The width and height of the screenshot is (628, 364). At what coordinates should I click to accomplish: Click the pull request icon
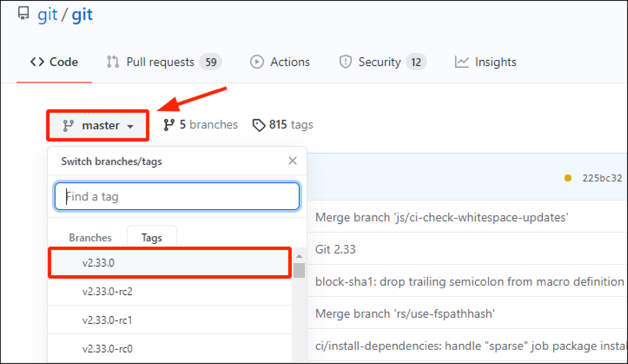tap(113, 62)
